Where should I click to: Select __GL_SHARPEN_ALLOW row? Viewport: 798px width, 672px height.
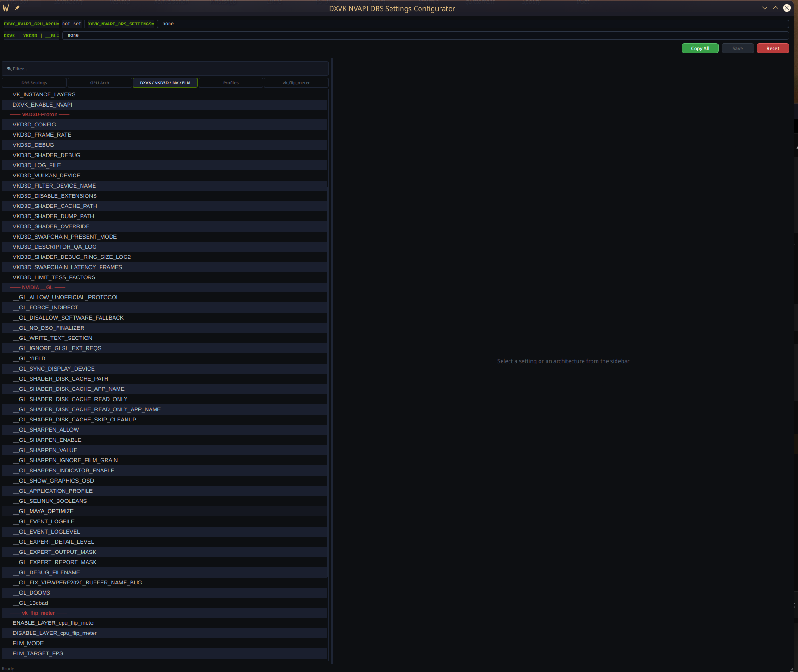click(164, 430)
